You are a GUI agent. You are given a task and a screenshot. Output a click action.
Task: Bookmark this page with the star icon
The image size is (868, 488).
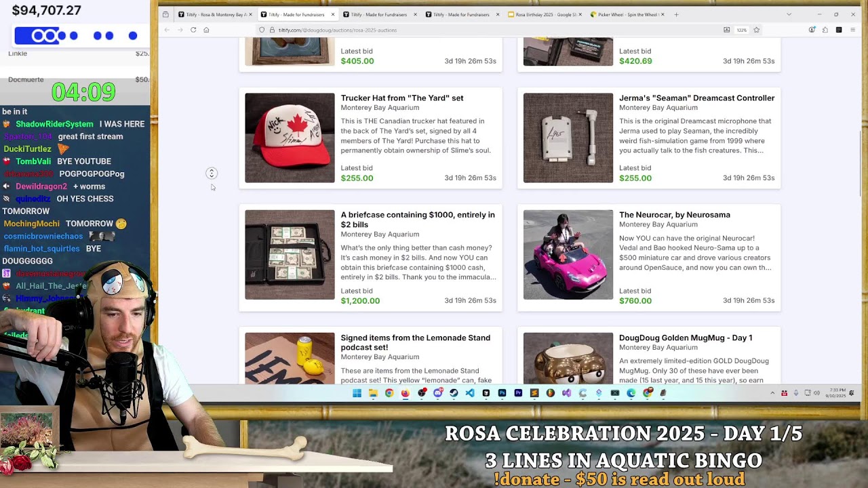point(756,30)
